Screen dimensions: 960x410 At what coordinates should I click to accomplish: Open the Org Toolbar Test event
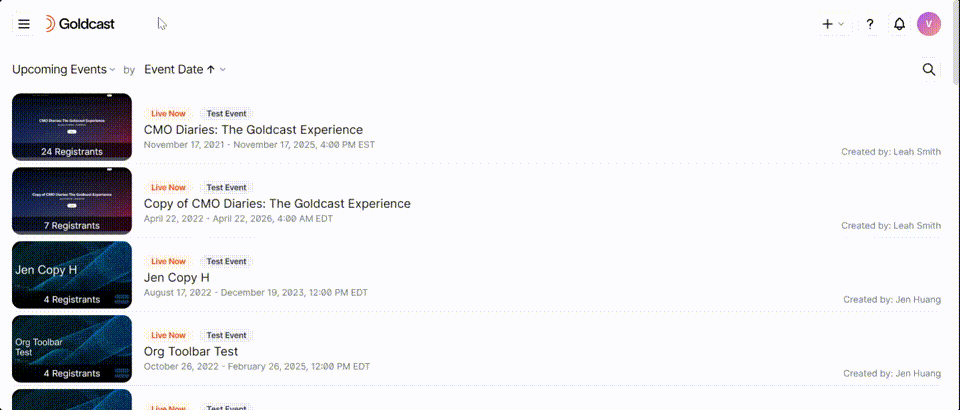[191, 351]
